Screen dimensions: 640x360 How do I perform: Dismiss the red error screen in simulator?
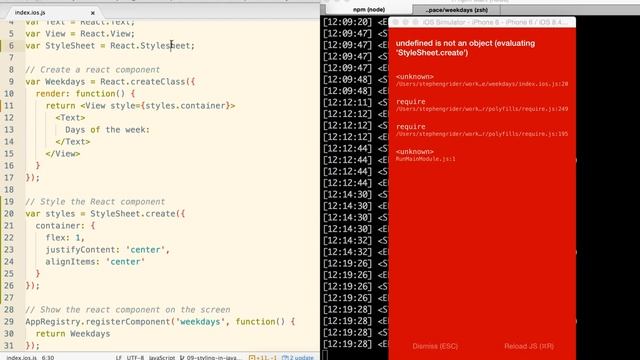435,346
